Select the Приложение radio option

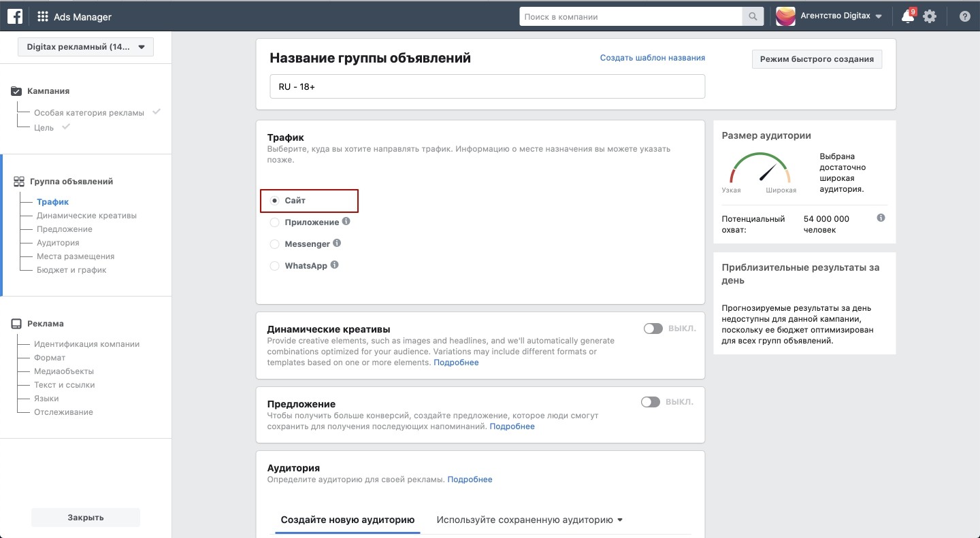(275, 222)
